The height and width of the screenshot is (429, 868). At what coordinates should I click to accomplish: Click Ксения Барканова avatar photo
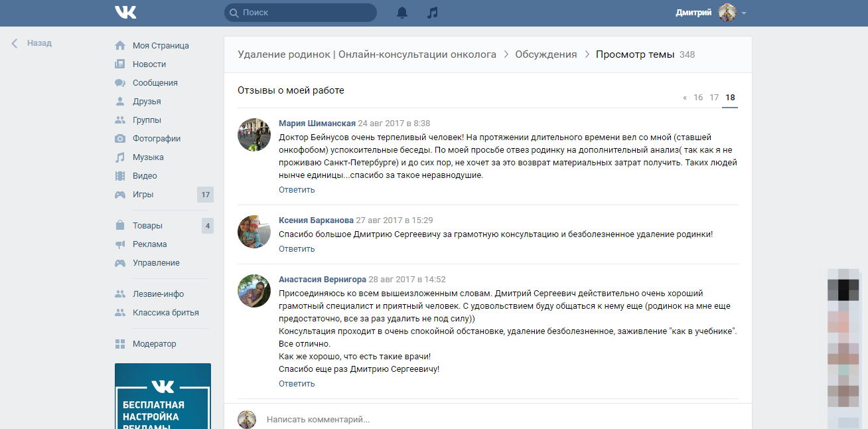click(254, 232)
